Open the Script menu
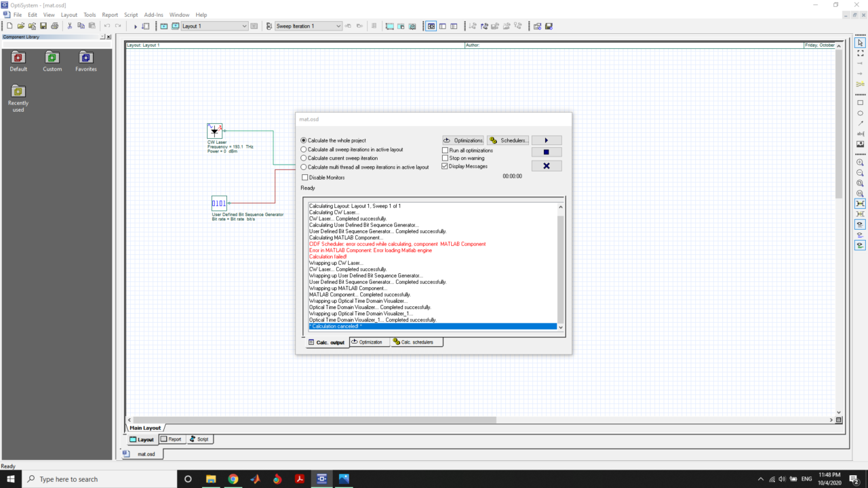 (131, 14)
